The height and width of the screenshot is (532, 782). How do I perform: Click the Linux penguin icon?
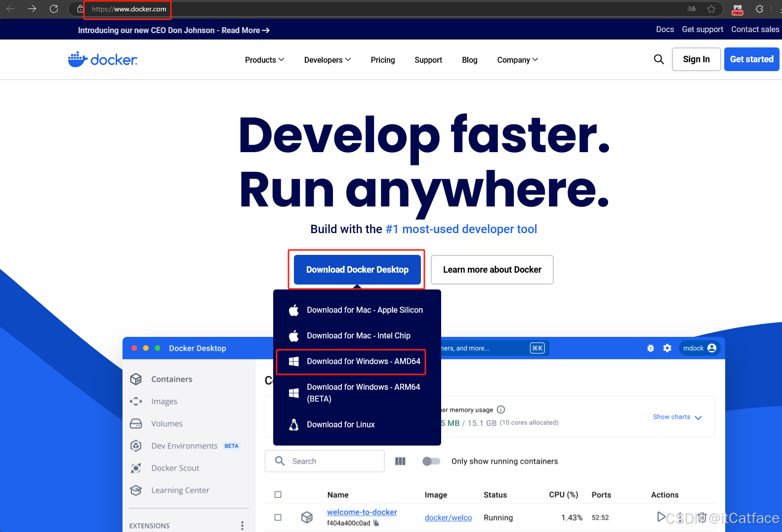coord(294,425)
